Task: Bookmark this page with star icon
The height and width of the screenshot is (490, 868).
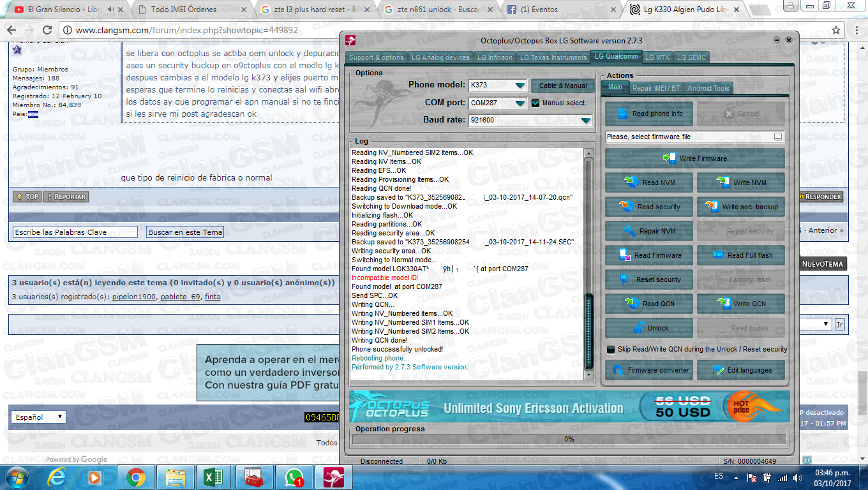Action: 836,30
